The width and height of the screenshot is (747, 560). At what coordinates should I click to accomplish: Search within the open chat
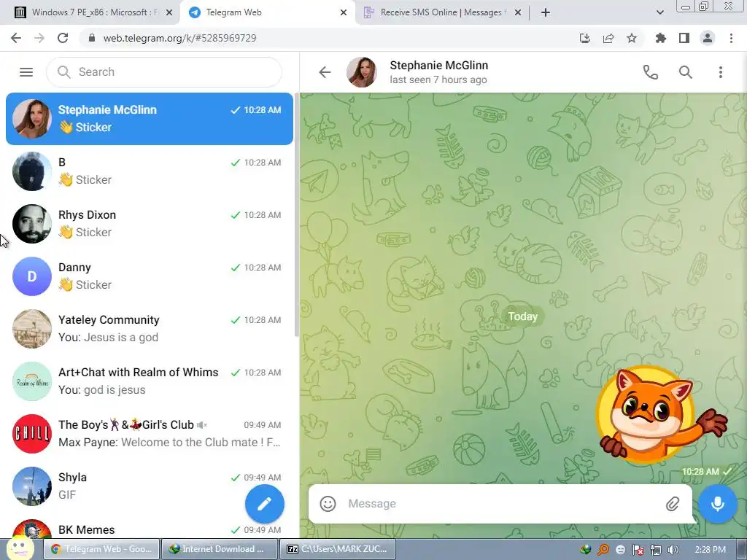coord(686,72)
